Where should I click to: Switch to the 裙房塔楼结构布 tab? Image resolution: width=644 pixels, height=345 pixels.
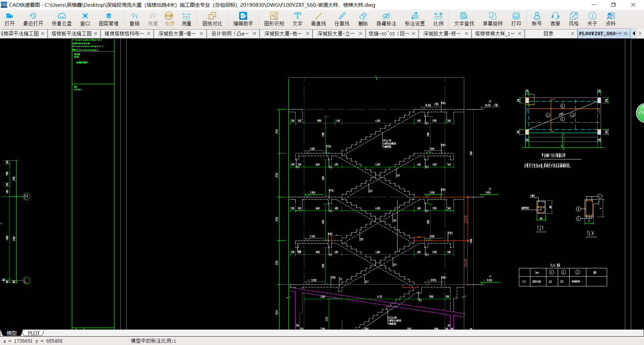tap(124, 33)
